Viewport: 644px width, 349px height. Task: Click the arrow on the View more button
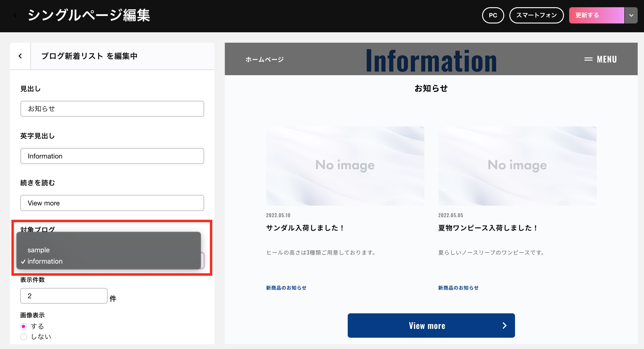click(x=504, y=326)
